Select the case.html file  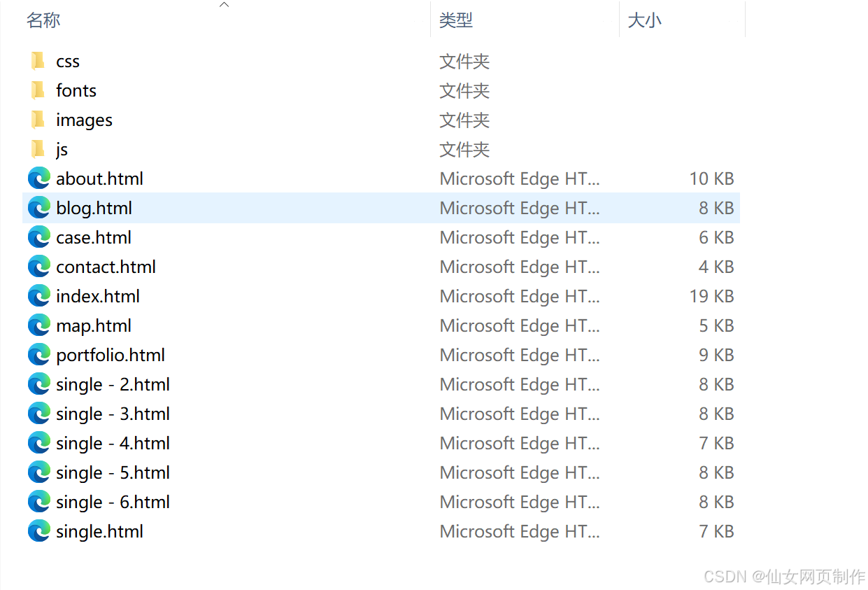pyautogui.click(x=93, y=237)
